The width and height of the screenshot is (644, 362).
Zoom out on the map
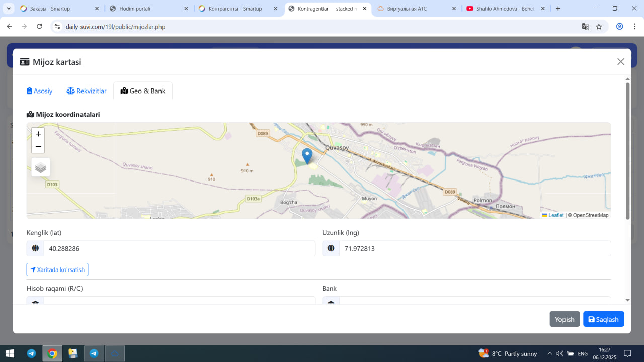(x=38, y=147)
